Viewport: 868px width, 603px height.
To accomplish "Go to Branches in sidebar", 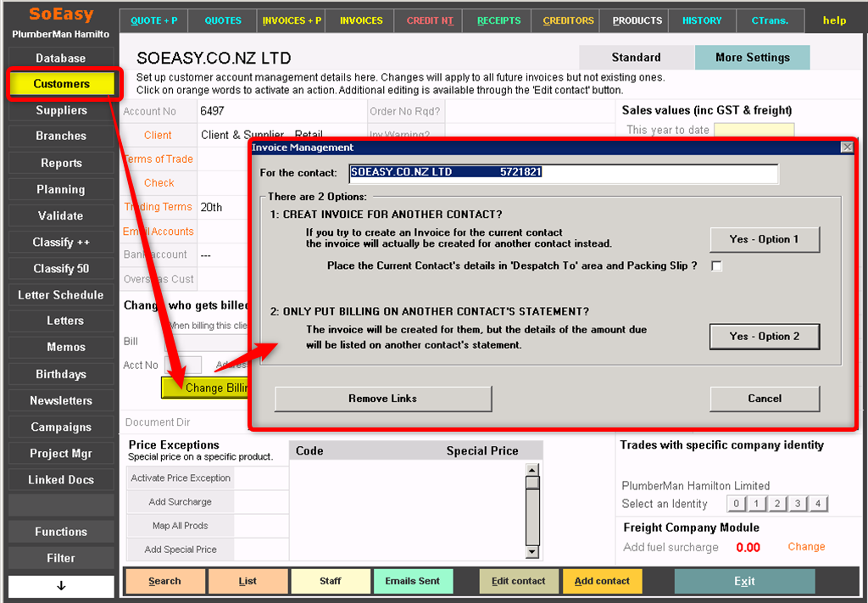I will [61, 136].
